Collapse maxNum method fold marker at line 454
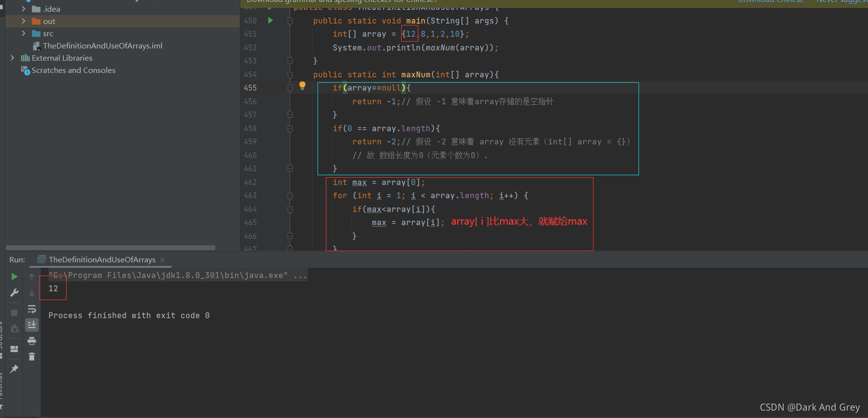The height and width of the screenshot is (418, 868). click(x=290, y=75)
